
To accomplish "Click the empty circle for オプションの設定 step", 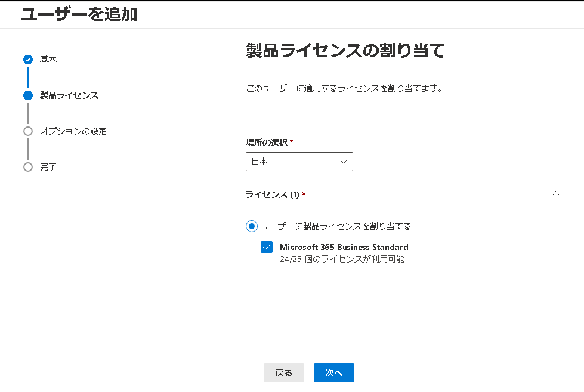I will tap(28, 131).
